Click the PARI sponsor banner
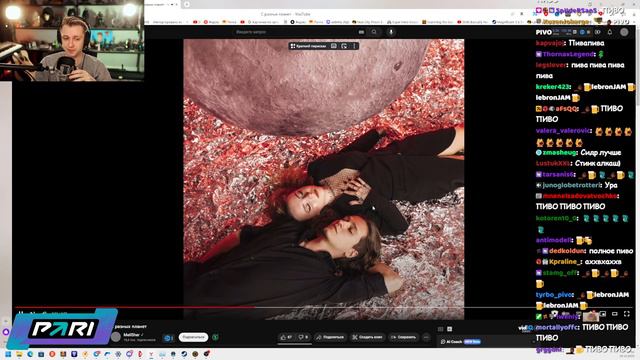 click(x=62, y=329)
